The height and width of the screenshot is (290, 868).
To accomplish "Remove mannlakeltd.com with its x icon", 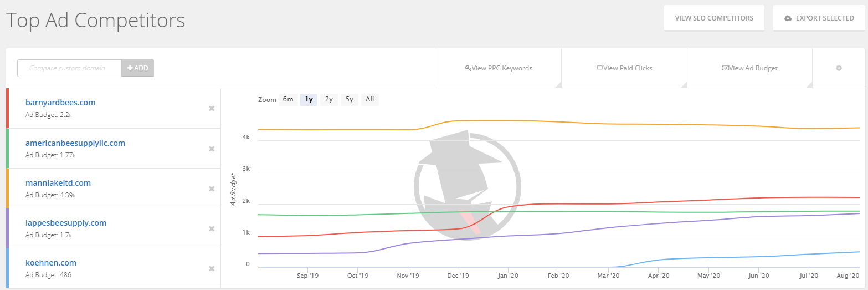I will pos(212,189).
